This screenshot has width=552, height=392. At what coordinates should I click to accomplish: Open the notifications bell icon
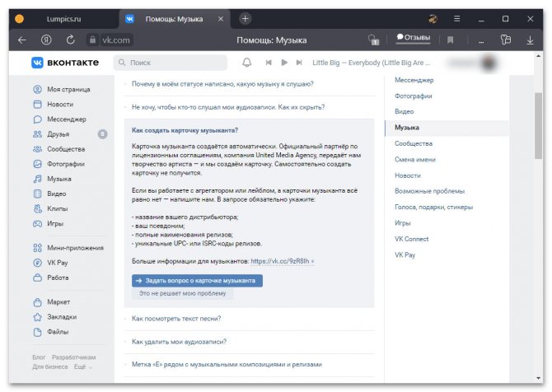(247, 63)
